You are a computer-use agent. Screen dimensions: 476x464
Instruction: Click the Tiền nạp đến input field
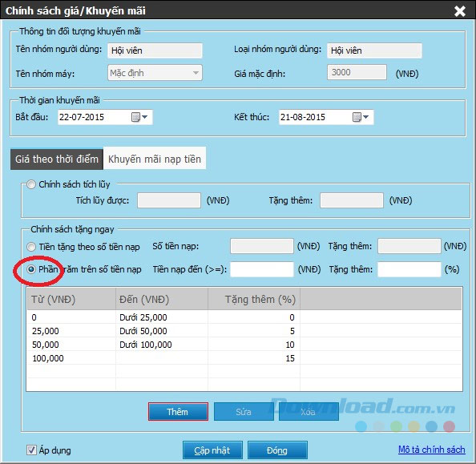tap(262, 269)
